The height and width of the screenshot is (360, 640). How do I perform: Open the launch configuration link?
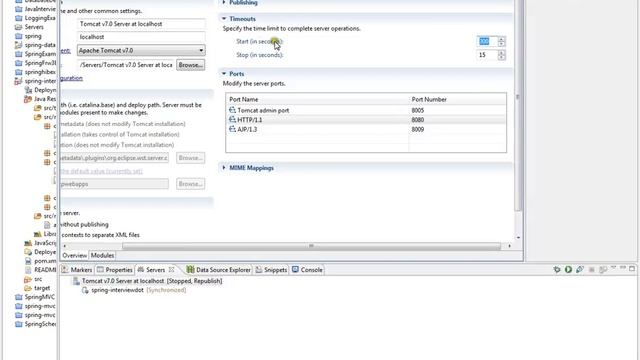point(71,78)
